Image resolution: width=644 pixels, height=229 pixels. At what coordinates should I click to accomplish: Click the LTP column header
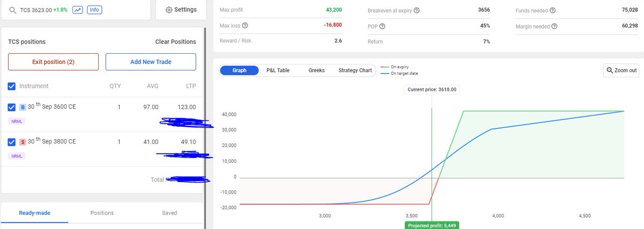coord(191,86)
